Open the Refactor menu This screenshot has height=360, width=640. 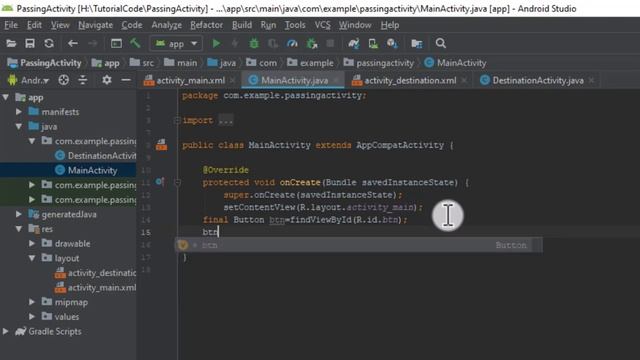[x=207, y=25]
